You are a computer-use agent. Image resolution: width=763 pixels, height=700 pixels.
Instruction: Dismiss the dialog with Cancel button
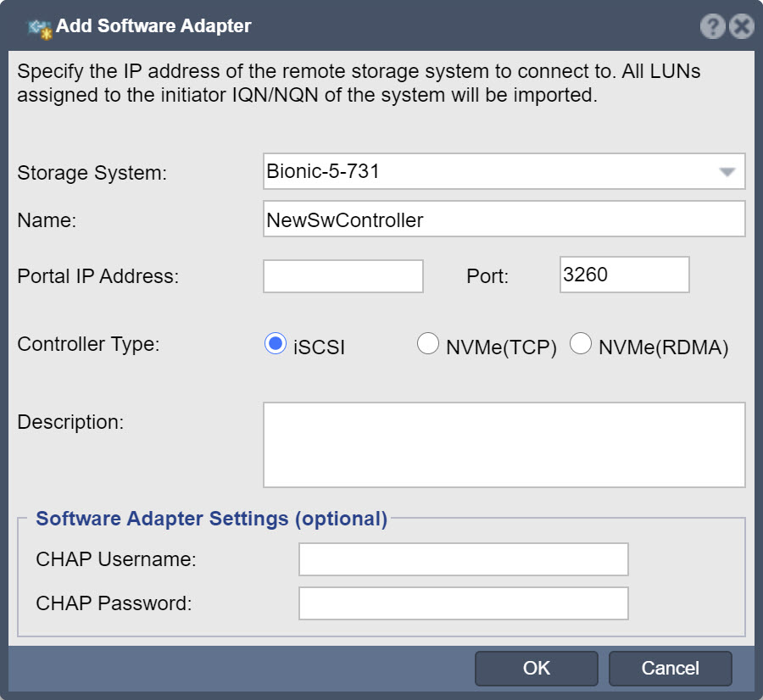[x=670, y=669]
